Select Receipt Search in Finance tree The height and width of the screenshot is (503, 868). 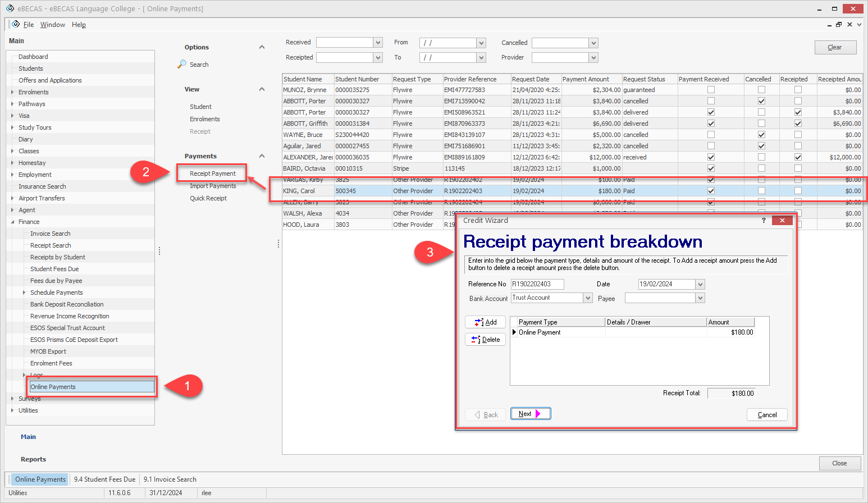click(x=51, y=245)
